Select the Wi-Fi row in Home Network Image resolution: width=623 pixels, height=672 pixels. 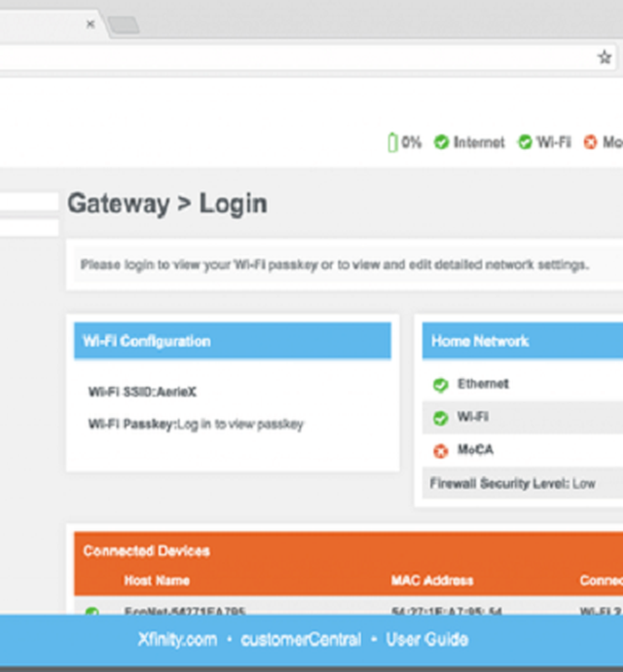(x=523, y=417)
